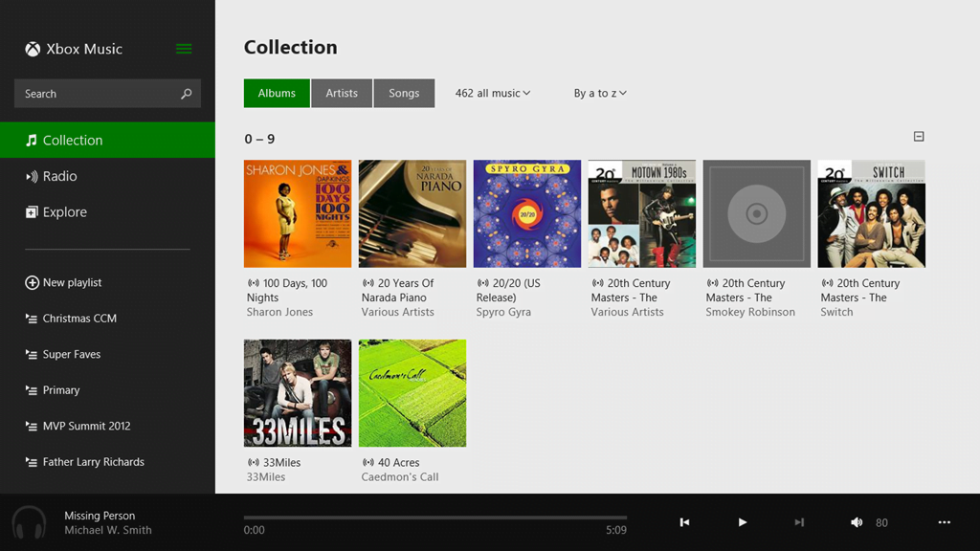980x551 pixels.
Task: Skip to the previous track
Action: tap(684, 522)
